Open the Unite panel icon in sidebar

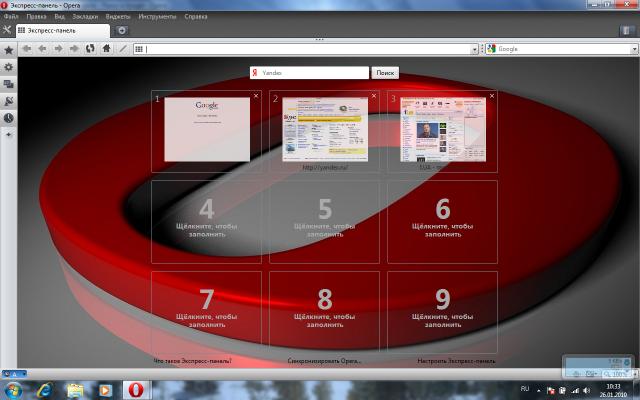click(x=9, y=84)
